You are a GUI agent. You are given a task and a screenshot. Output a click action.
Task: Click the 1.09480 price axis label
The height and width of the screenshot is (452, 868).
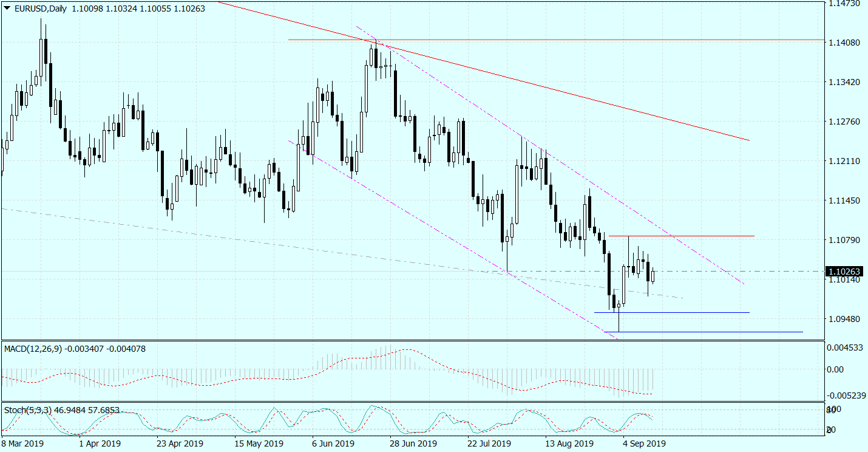844,319
